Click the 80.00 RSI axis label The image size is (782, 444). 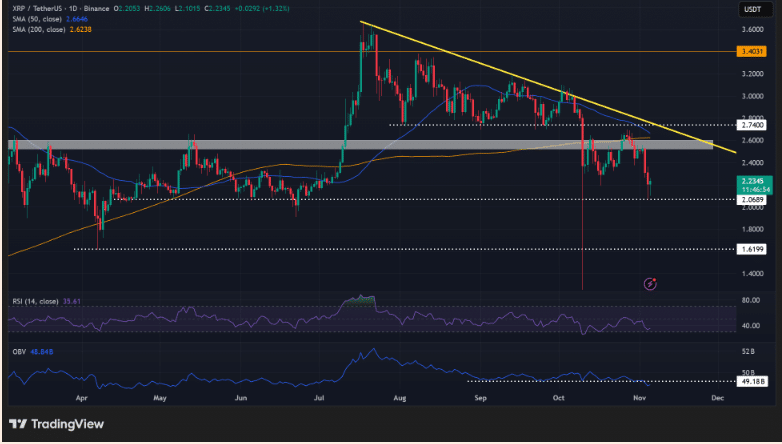(751, 300)
